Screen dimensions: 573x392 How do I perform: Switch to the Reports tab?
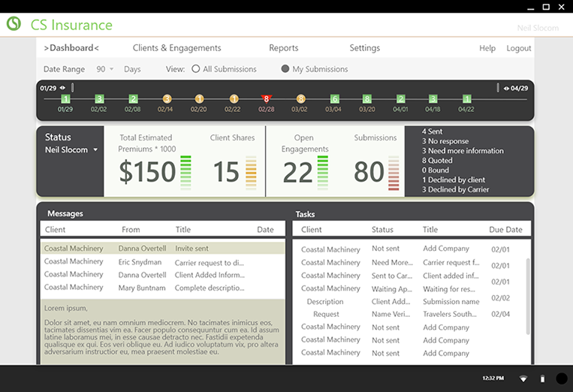point(283,48)
